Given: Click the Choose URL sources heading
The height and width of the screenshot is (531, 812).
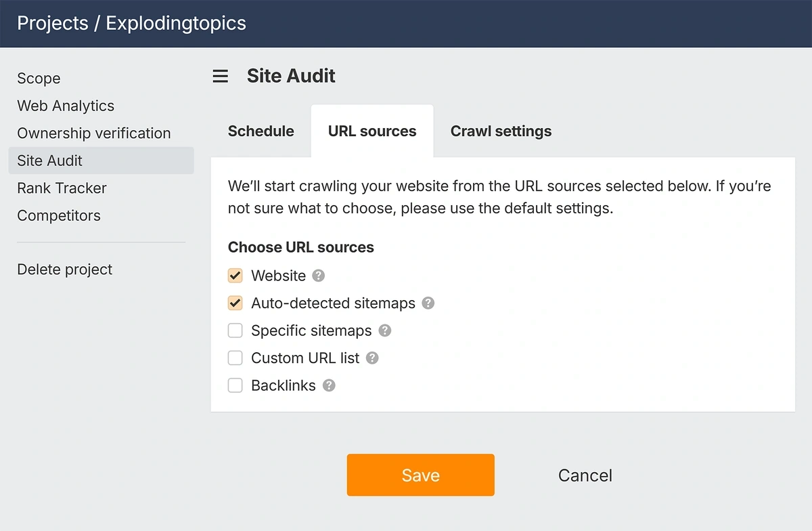Looking at the screenshot, I should (x=301, y=247).
